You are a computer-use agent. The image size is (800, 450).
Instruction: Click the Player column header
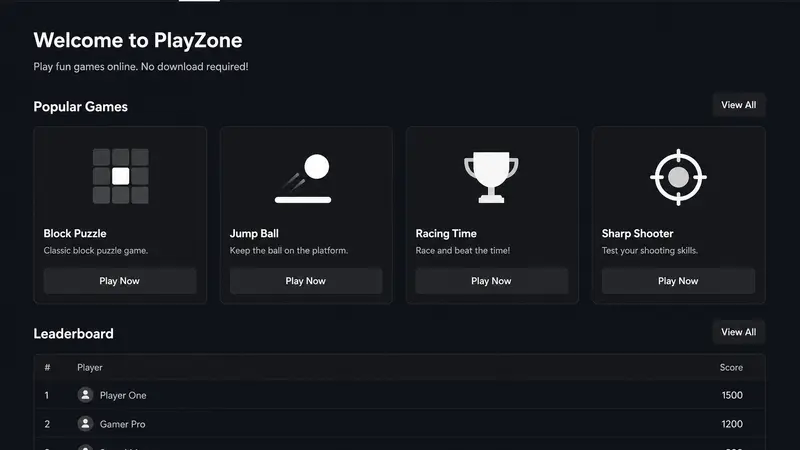pos(90,367)
